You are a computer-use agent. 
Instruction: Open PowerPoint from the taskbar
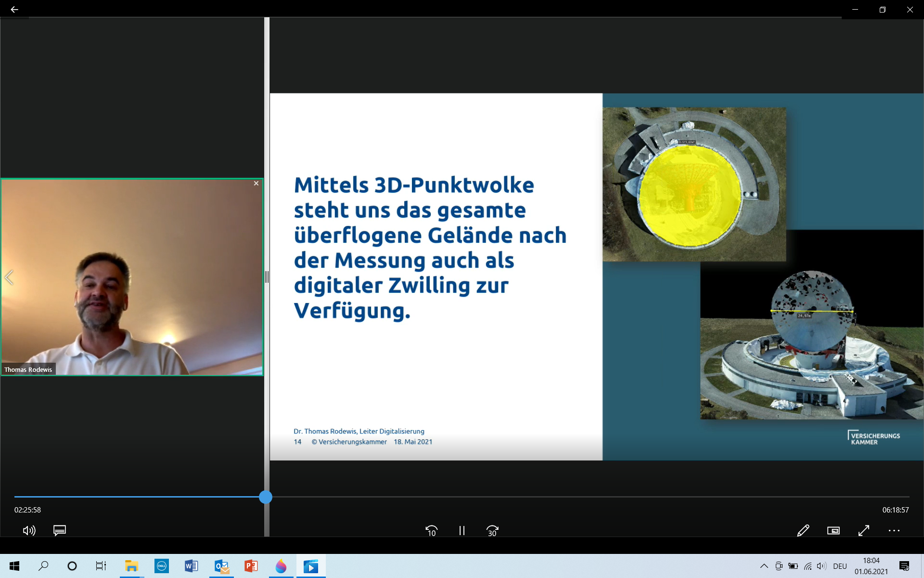[x=251, y=566]
